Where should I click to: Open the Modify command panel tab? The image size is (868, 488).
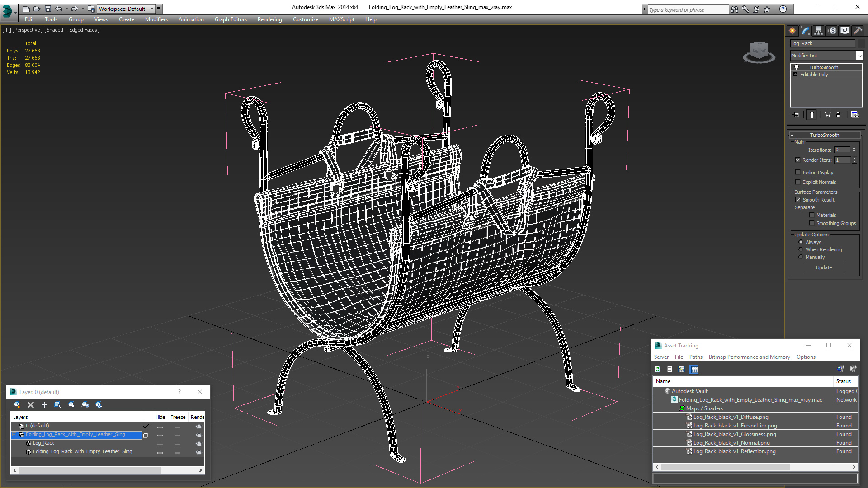(806, 31)
